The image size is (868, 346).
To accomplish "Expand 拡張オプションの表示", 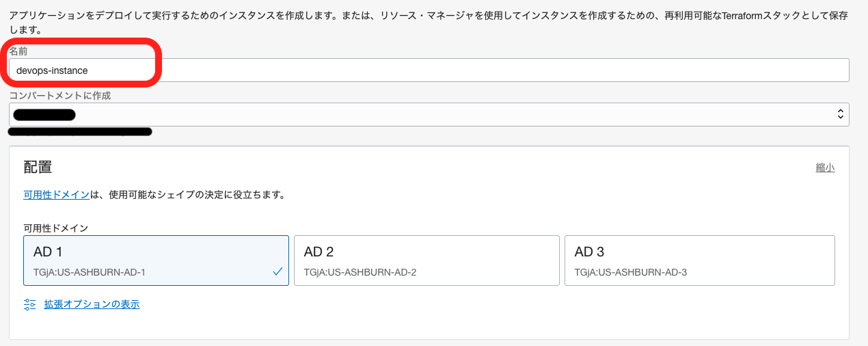I will (92, 304).
